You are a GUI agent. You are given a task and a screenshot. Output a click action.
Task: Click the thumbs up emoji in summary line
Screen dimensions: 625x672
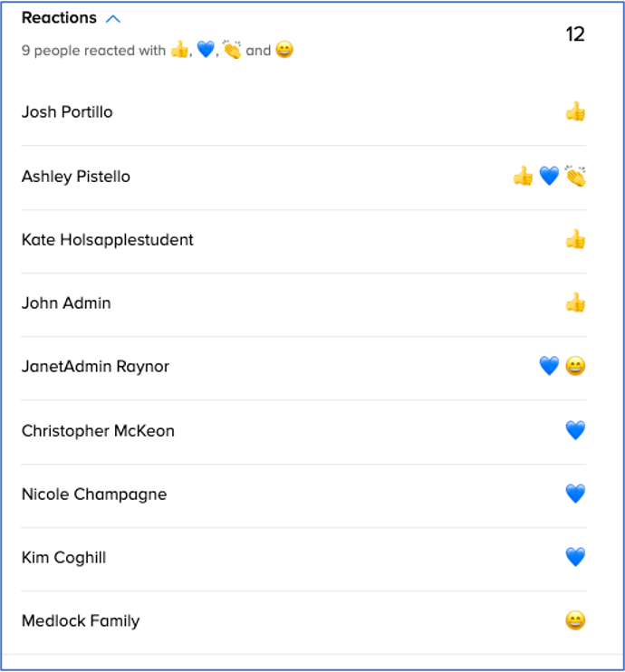pyautogui.click(x=179, y=51)
